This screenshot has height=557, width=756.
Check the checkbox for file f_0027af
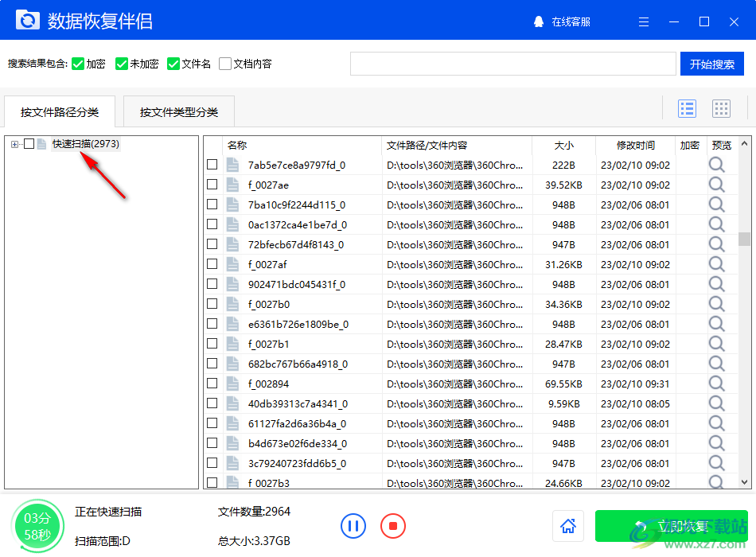click(212, 264)
